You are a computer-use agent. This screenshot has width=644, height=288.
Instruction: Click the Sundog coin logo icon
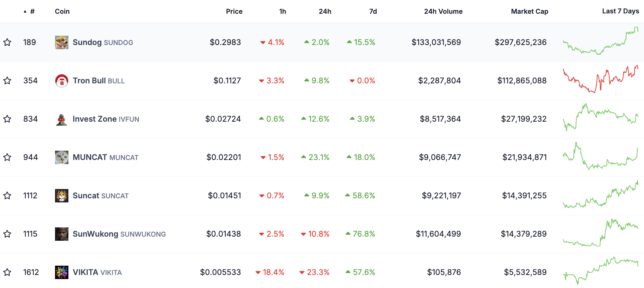(x=61, y=42)
